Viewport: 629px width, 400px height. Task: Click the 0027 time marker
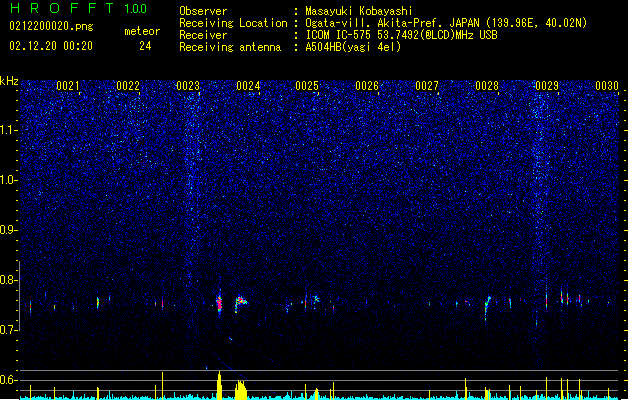(427, 86)
